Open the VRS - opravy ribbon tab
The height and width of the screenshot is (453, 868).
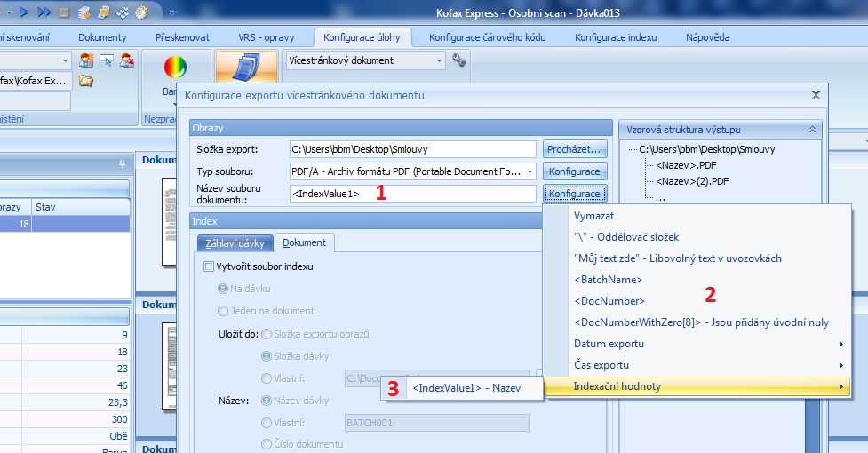(267, 37)
